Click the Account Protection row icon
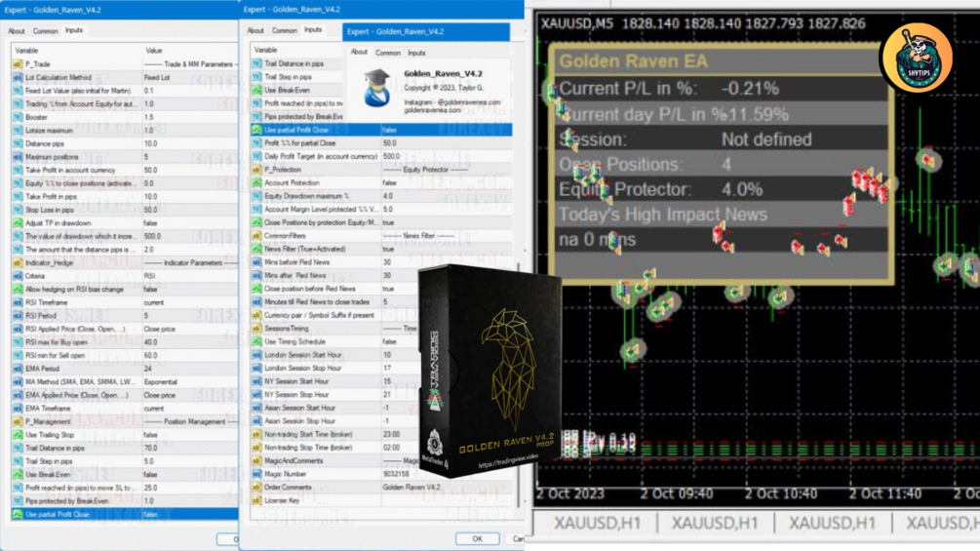 point(256,183)
